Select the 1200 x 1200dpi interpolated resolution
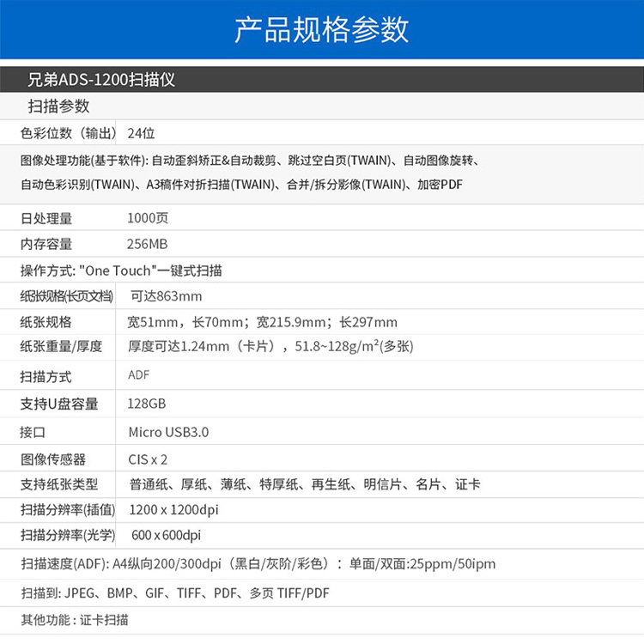 click(173, 510)
